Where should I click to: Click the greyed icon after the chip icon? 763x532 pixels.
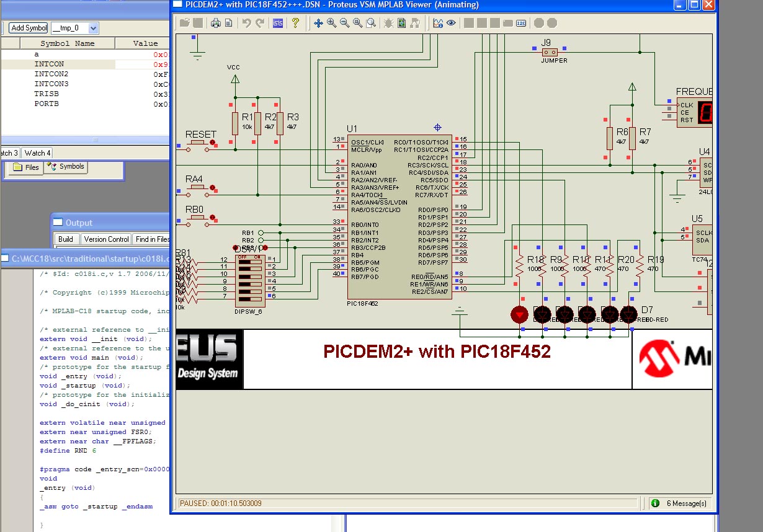click(x=415, y=23)
